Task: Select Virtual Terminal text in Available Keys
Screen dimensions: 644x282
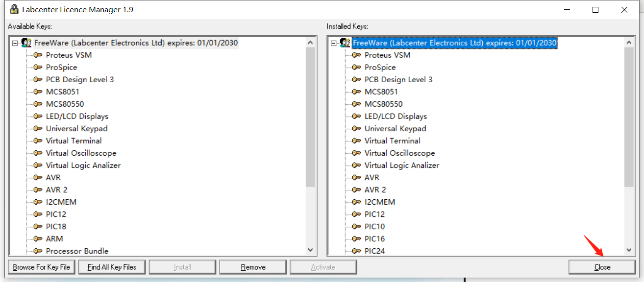Action: click(x=74, y=141)
